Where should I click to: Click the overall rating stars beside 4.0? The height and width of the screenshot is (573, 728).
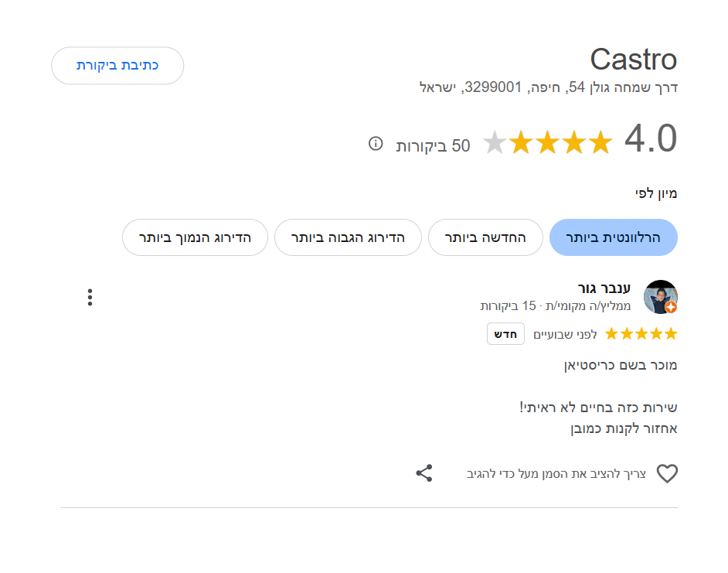pos(549,142)
